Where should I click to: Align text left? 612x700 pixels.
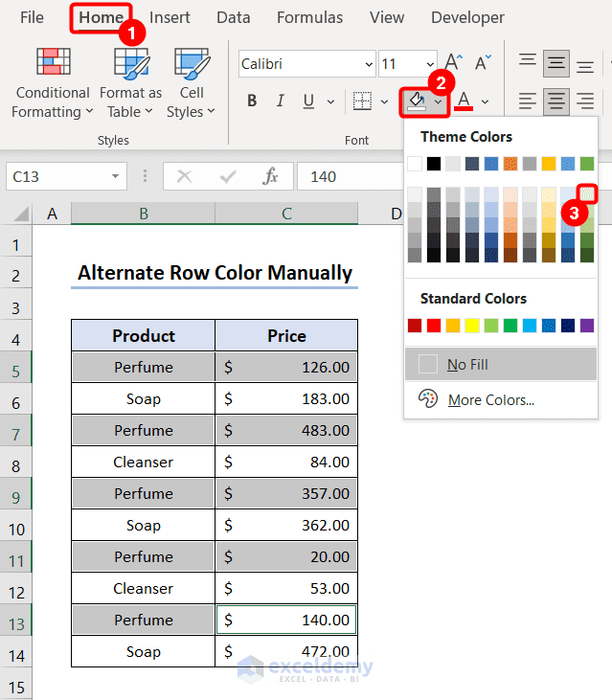click(x=528, y=101)
